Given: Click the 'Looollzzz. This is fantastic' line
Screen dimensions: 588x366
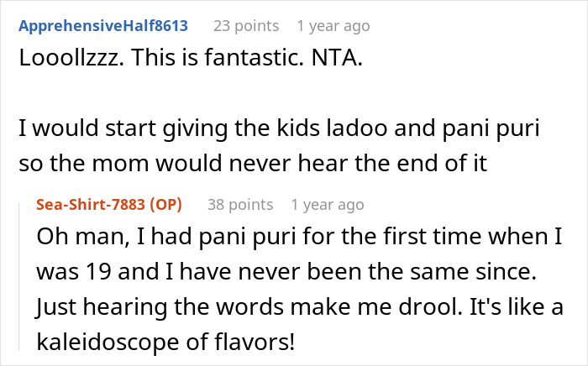Looking at the screenshot, I should pos(191,58).
